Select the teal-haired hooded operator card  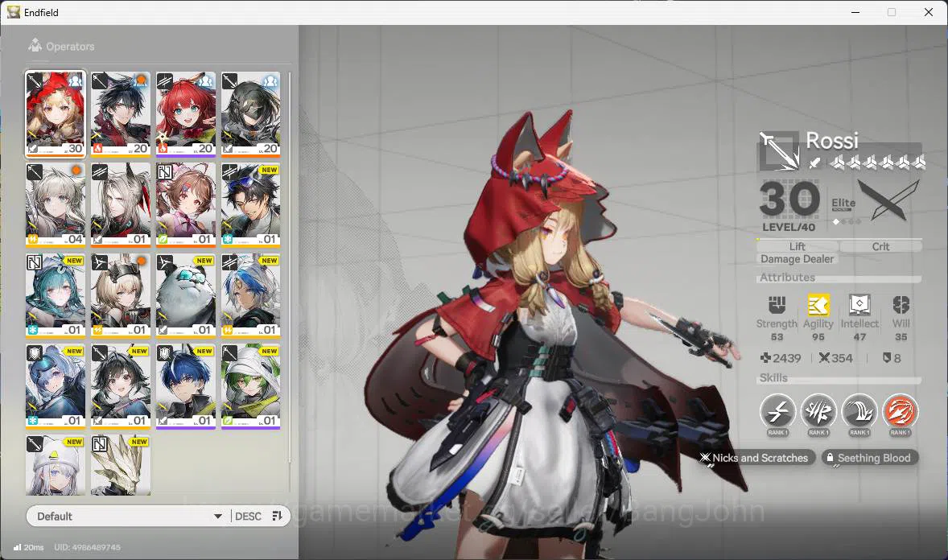point(55,295)
